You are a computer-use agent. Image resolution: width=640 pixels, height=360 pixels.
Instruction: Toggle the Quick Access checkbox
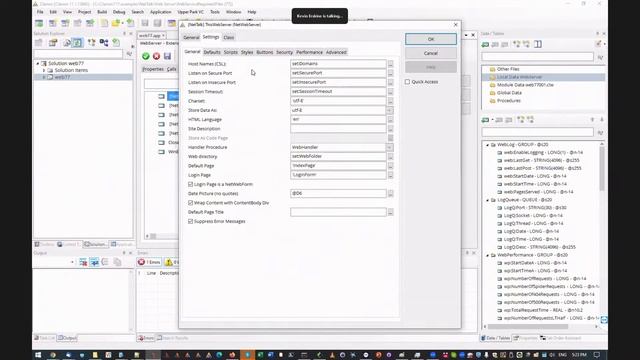tap(407, 82)
